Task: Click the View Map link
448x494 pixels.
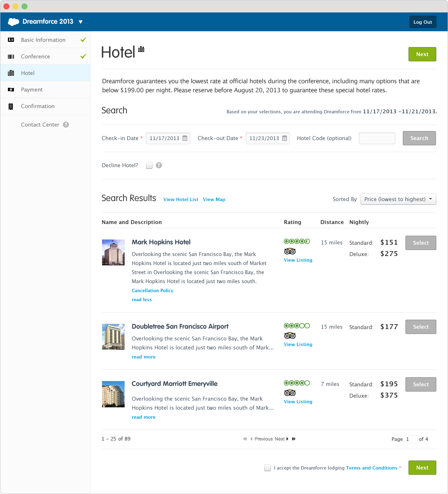Action: 214,200
